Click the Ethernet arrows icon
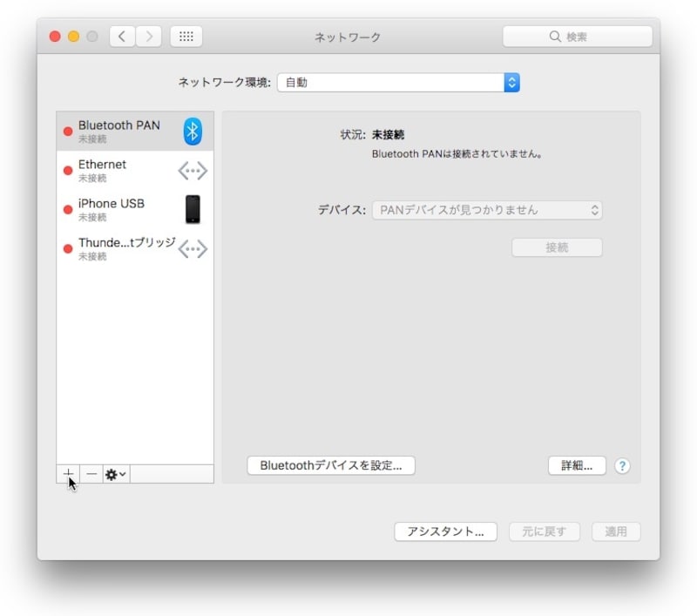 click(193, 171)
